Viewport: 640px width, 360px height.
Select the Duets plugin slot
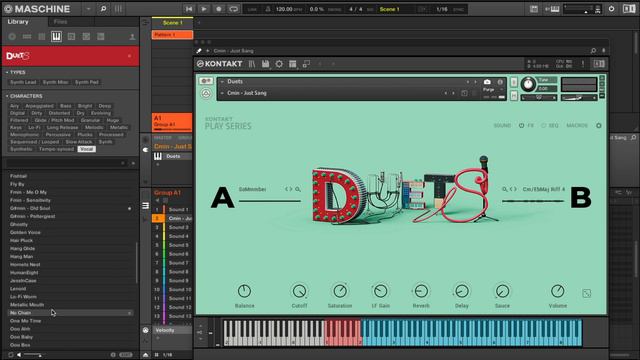172,156
